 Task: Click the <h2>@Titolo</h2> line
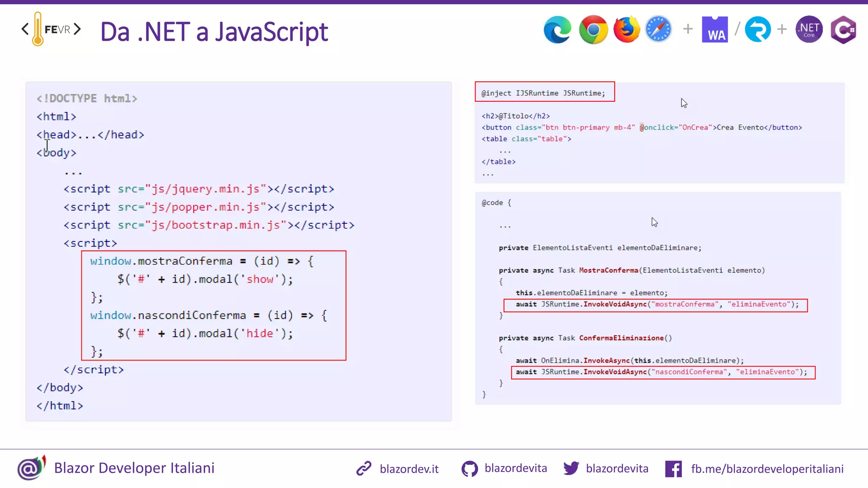click(516, 116)
